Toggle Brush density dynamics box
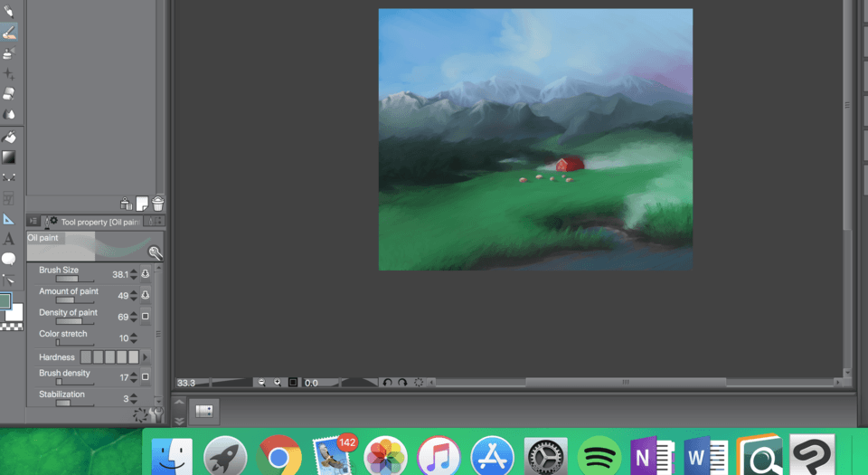 pyautogui.click(x=145, y=377)
